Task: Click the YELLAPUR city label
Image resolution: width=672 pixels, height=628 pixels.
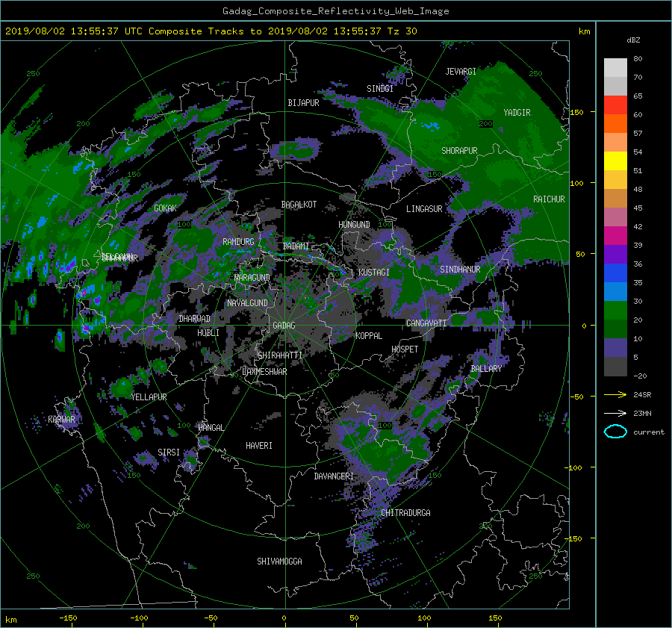Action: point(149,397)
